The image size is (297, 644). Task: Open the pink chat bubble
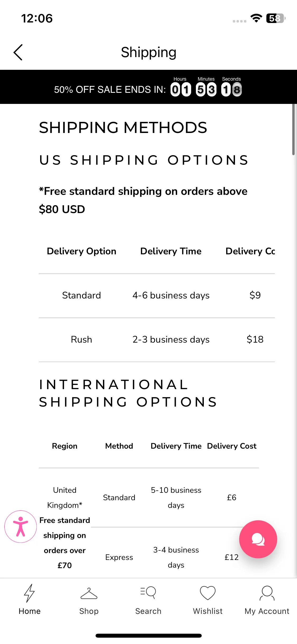pos(258,539)
